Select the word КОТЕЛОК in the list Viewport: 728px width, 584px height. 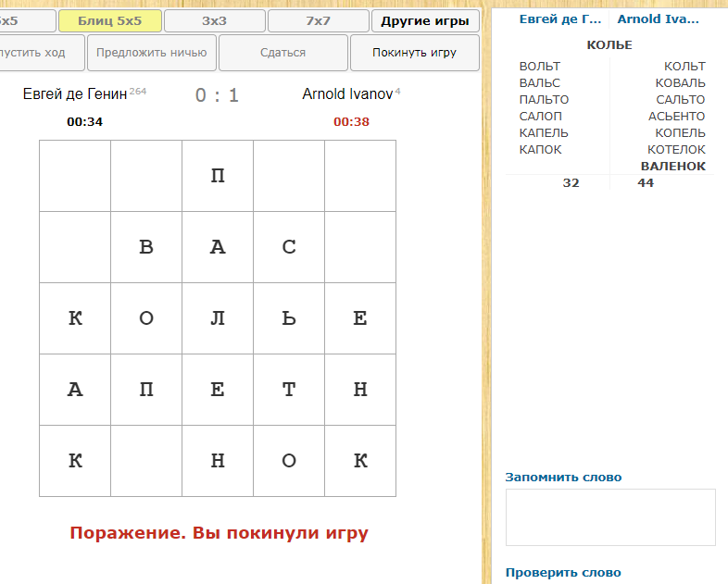tap(676, 150)
